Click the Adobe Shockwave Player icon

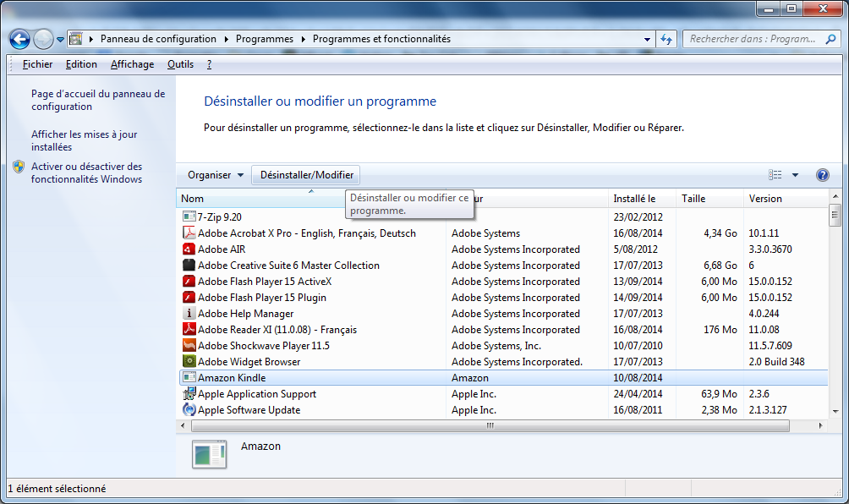pos(189,345)
